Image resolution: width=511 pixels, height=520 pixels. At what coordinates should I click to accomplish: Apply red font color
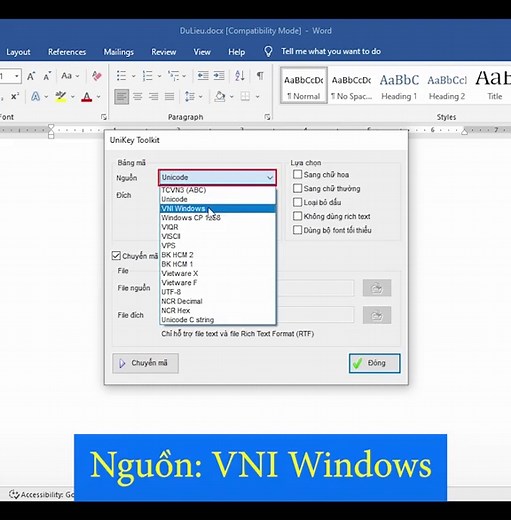tap(87, 97)
